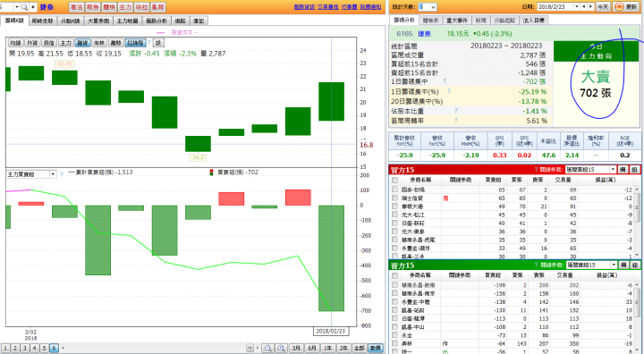Screen dimensions: 644x354
Task: Go to next date with right arrow
Action: coord(590,7)
